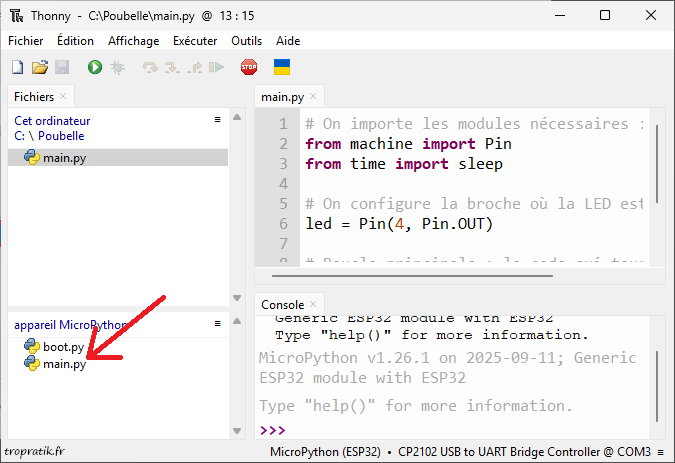Click the Thonny app icon in title bar
This screenshot has width=675, height=463.
pyautogui.click(x=17, y=16)
